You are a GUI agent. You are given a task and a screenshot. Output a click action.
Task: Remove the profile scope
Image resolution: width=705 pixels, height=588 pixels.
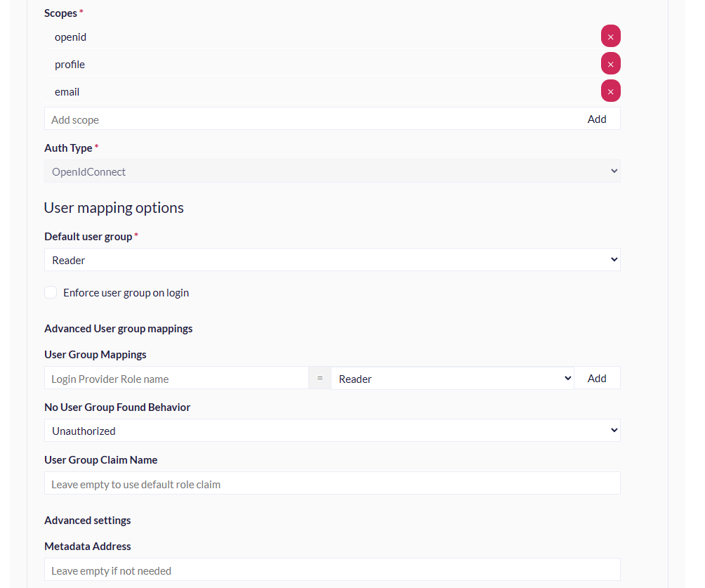point(610,63)
